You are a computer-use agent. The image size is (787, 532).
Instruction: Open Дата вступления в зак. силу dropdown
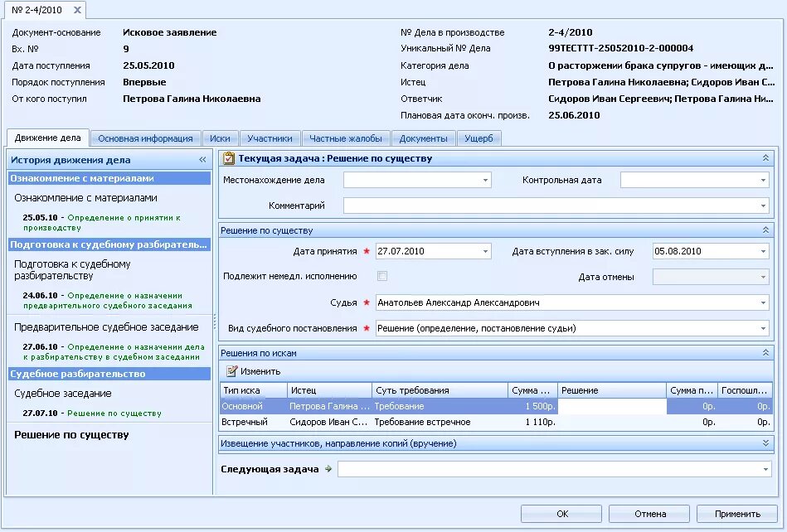(763, 251)
